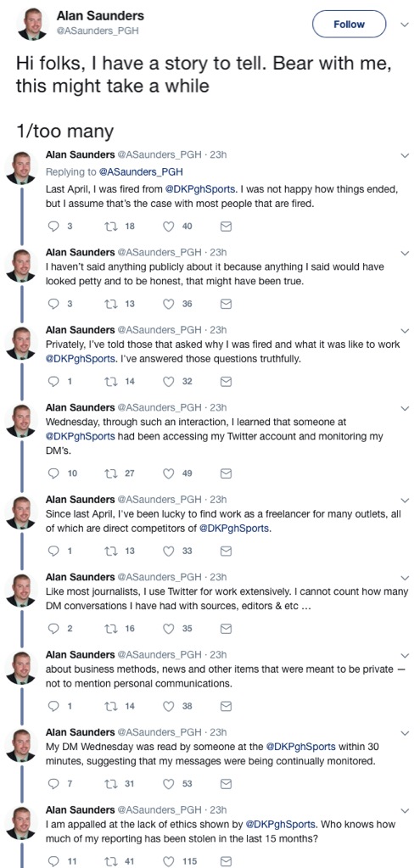
Task: Click Alan Saunders' header profile picture
Action: tap(32, 23)
